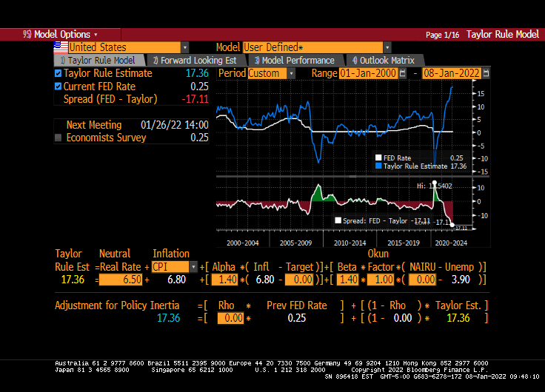Uncheck the Current FED Rate checkbox

click(58, 87)
